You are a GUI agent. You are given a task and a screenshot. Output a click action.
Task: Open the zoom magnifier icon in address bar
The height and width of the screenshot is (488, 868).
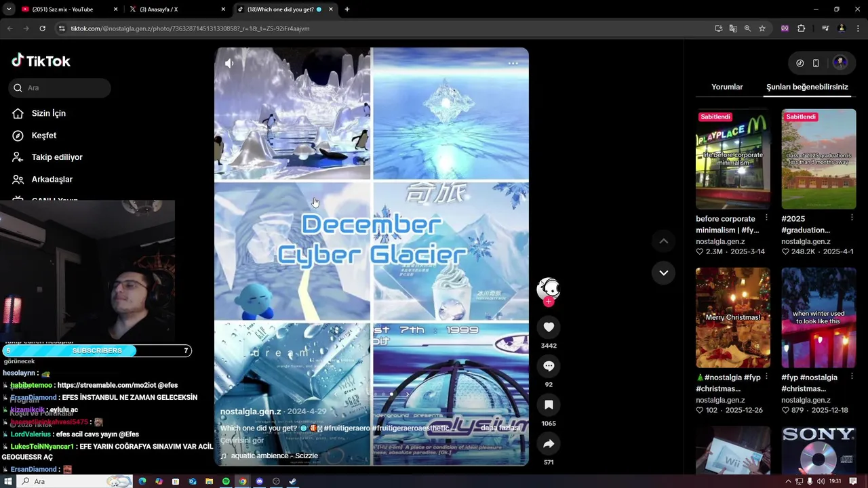click(747, 28)
